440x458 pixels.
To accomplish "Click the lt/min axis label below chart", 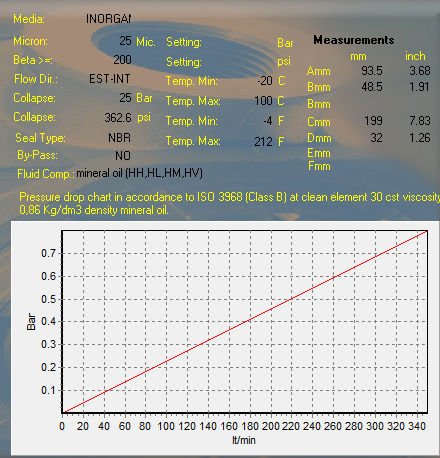I will tap(244, 440).
